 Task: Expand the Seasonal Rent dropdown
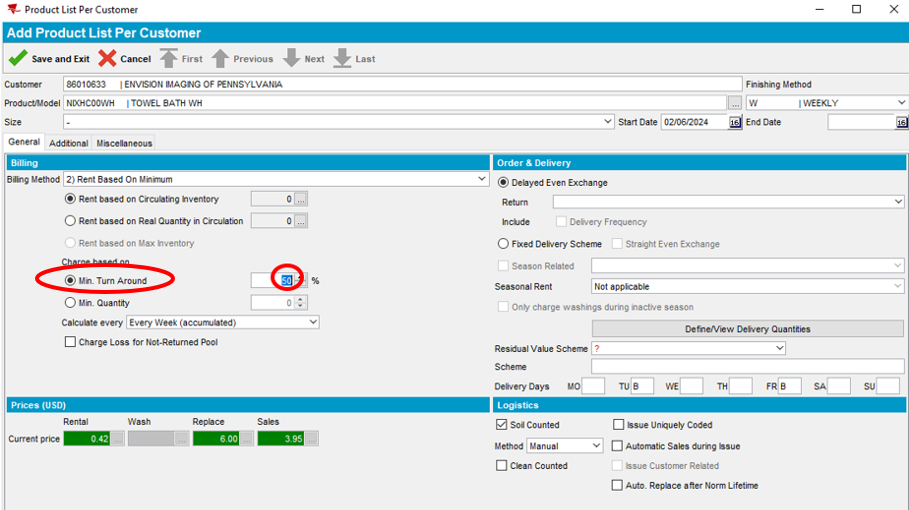click(x=898, y=286)
